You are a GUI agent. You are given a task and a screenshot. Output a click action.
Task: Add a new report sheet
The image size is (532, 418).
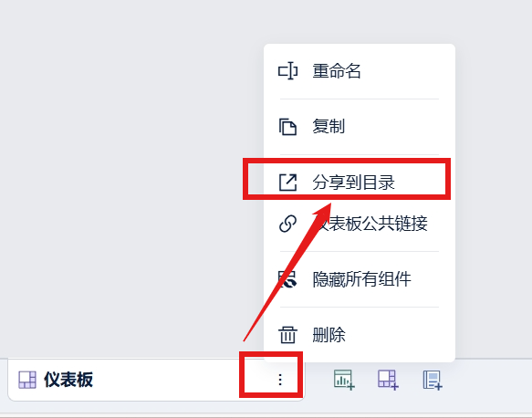[433, 380]
